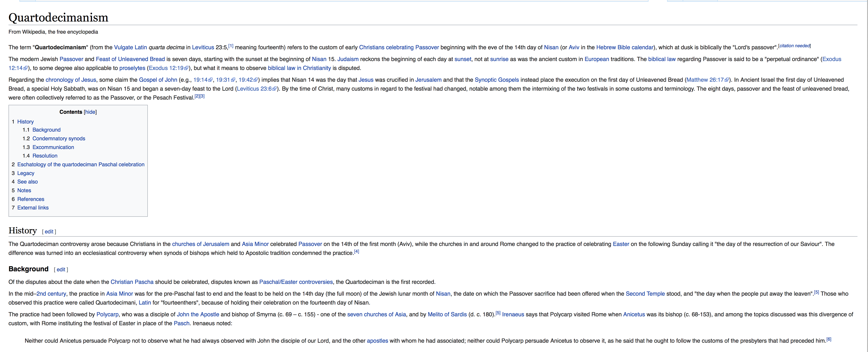Open the external 19:31 verse link

pyautogui.click(x=225, y=80)
